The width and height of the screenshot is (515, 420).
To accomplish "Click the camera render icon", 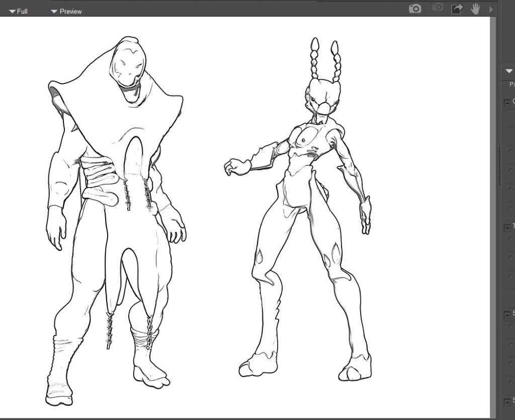I will (415, 9).
